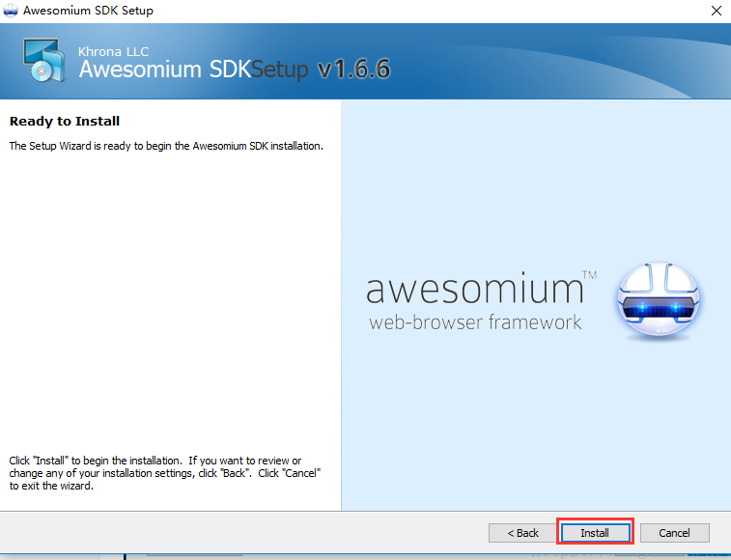Select the 'Ready to Install' heading
The height and width of the screenshot is (560, 731).
[65, 122]
